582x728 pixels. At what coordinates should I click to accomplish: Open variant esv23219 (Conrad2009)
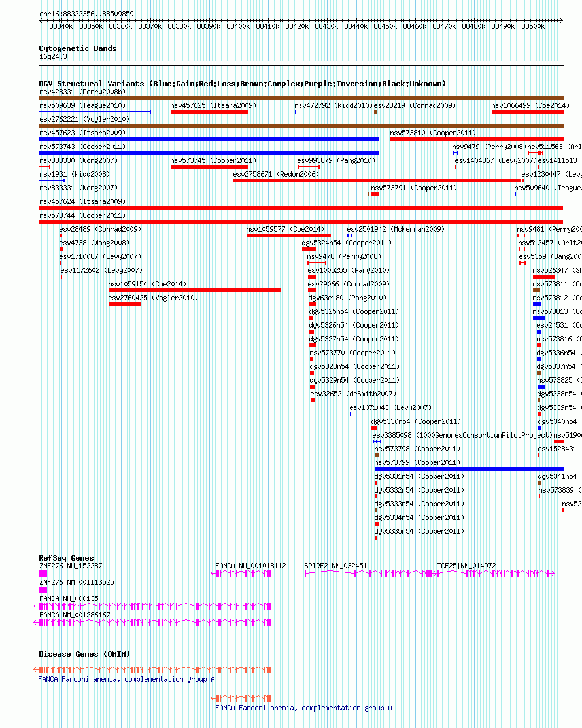(415, 106)
